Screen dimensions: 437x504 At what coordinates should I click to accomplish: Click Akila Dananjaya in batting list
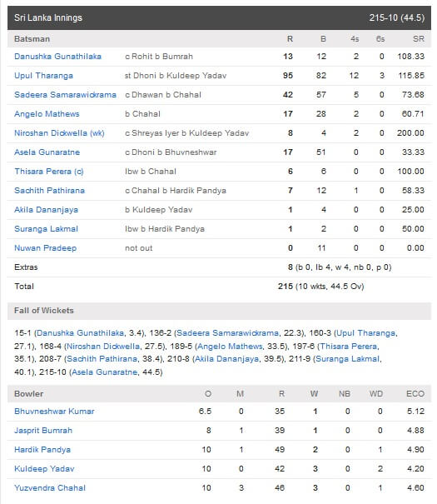point(47,210)
